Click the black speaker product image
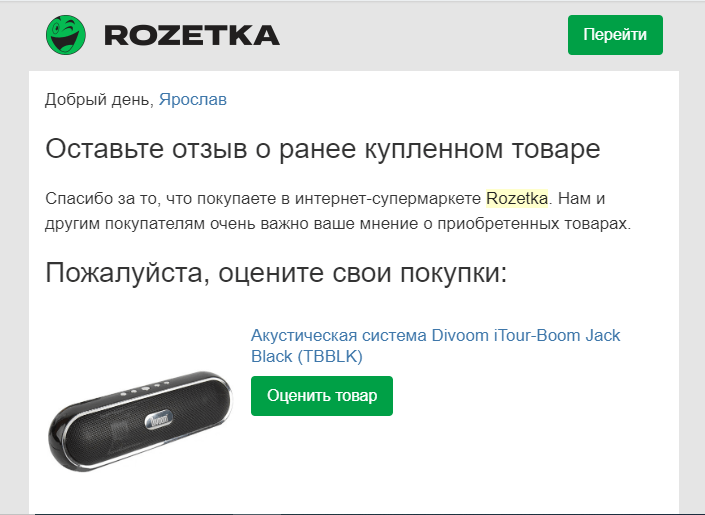 click(x=141, y=421)
